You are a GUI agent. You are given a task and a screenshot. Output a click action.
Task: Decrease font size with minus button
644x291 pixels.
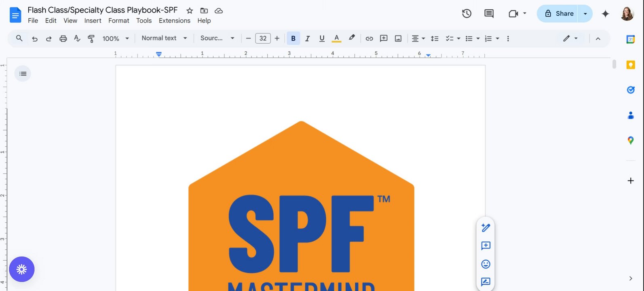click(248, 38)
